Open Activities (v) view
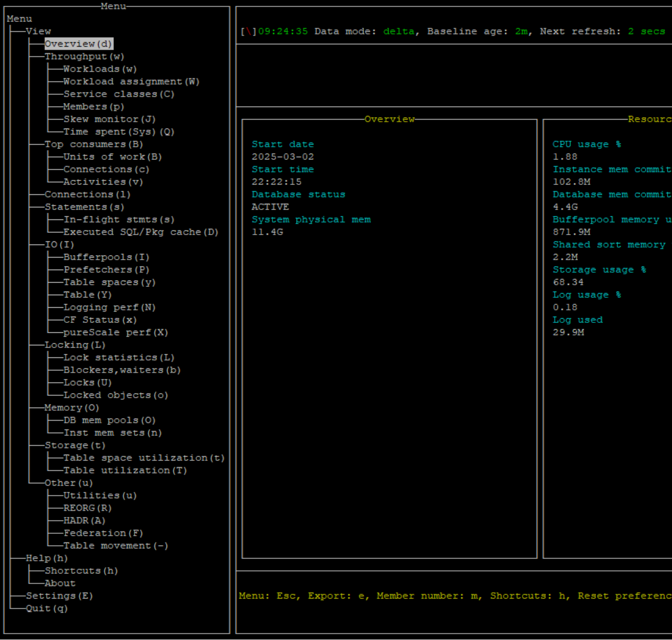This screenshot has height=640, width=672. pyautogui.click(x=103, y=182)
